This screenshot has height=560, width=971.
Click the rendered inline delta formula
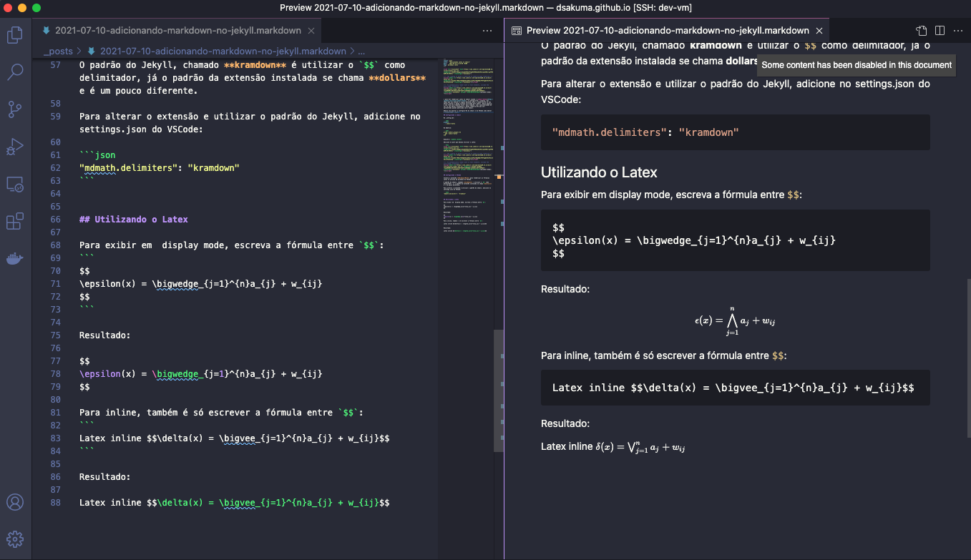[x=640, y=448]
